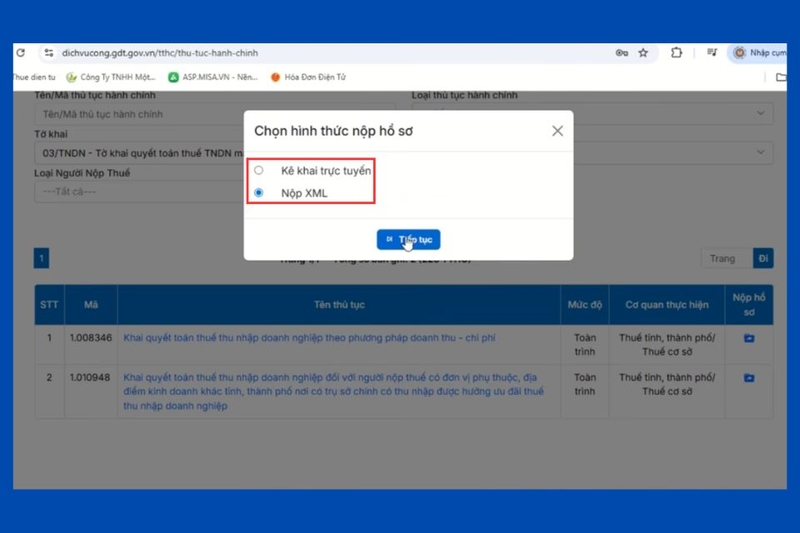Open procedure link 1.008346 doanh thu - chi phí
This screenshot has height=533, width=800.
(309, 338)
